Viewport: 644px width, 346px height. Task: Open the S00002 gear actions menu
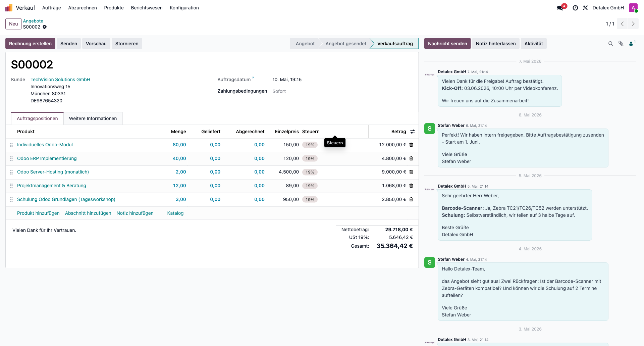click(x=45, y=27)
